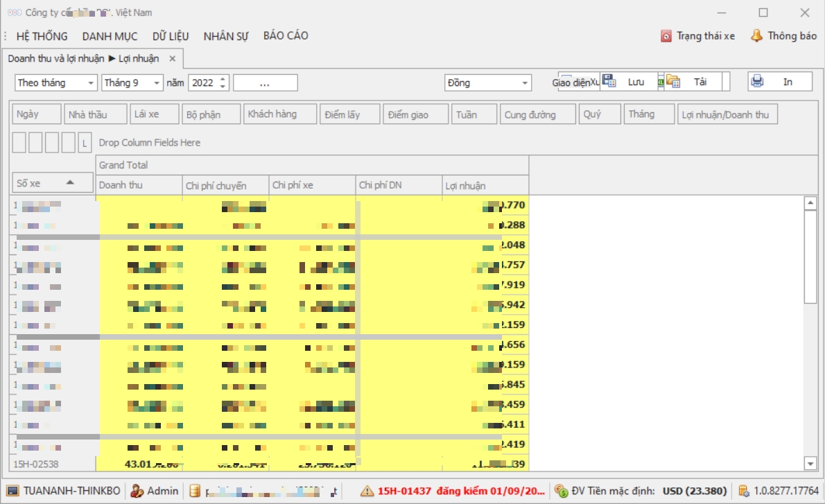Viewport: 825px width, 504px height.
Task: Click the Thông báo bell icon
Action: pyautogui.click(x=756, y=36)
